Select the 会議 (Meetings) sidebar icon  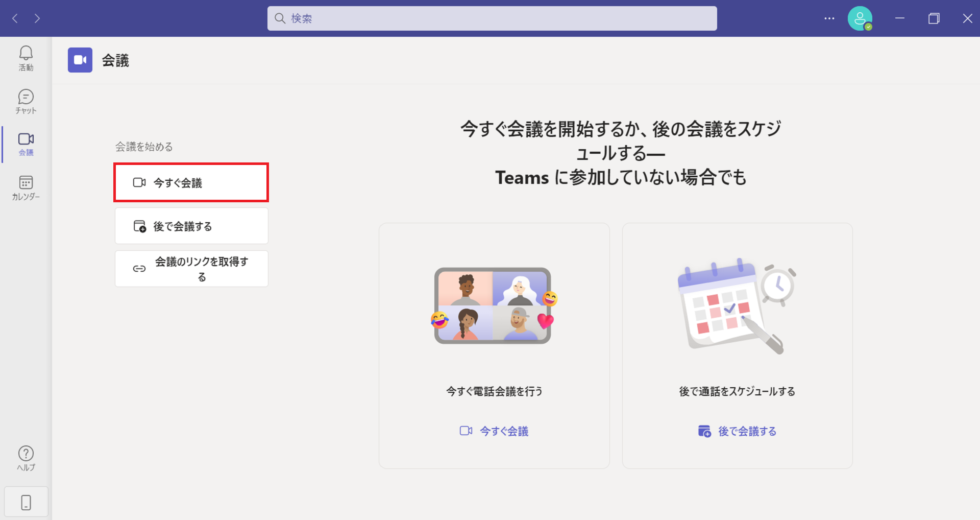(26, 144)
